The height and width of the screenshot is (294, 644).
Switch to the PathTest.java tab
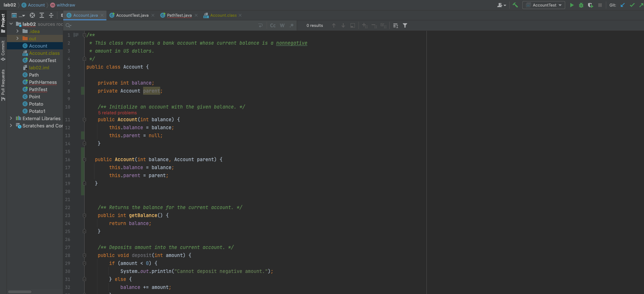point(179,15)
